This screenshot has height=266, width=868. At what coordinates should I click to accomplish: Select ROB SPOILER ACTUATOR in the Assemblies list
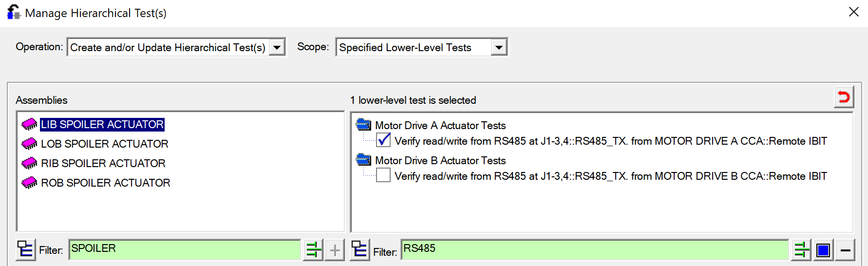tap(105, 183)
